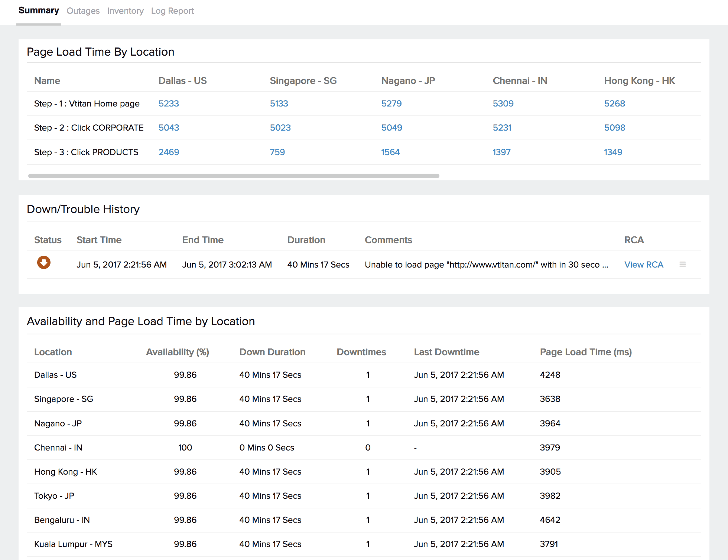The width and height of the screenshot is (728, 560).
Task: Open the hamburger menu beside View RCA
Action: pos(682,264)
